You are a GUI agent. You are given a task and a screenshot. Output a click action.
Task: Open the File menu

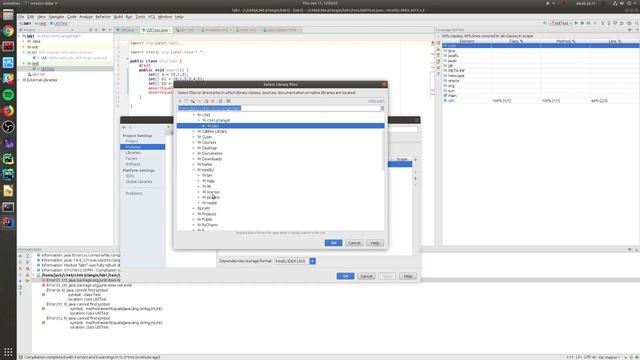click(x=21, y=17)
